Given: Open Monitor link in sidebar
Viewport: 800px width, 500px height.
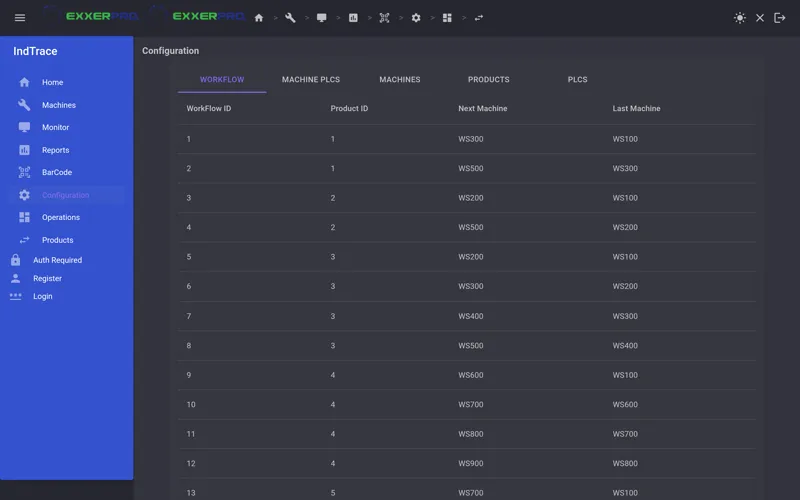Looking at the screenshot, I should 55,128.
